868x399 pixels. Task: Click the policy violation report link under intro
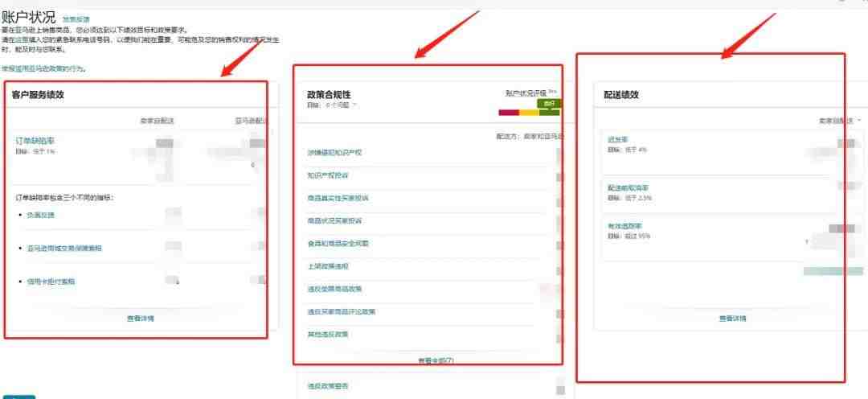43,69
